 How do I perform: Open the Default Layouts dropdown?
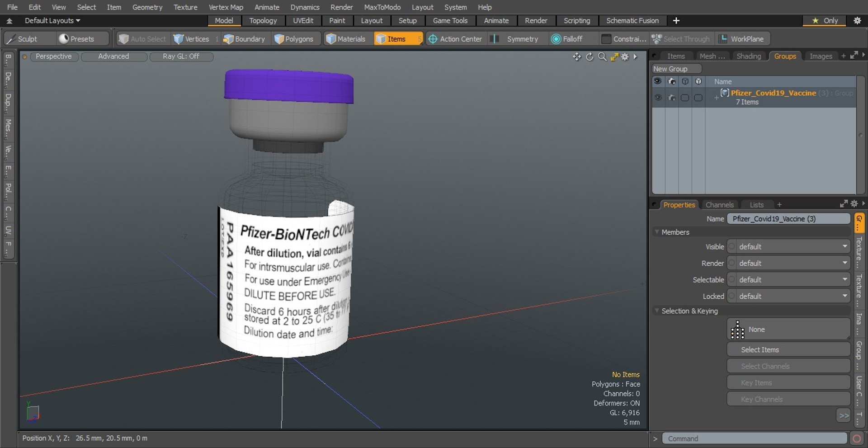pyautogui.click(x=52, y=21)
